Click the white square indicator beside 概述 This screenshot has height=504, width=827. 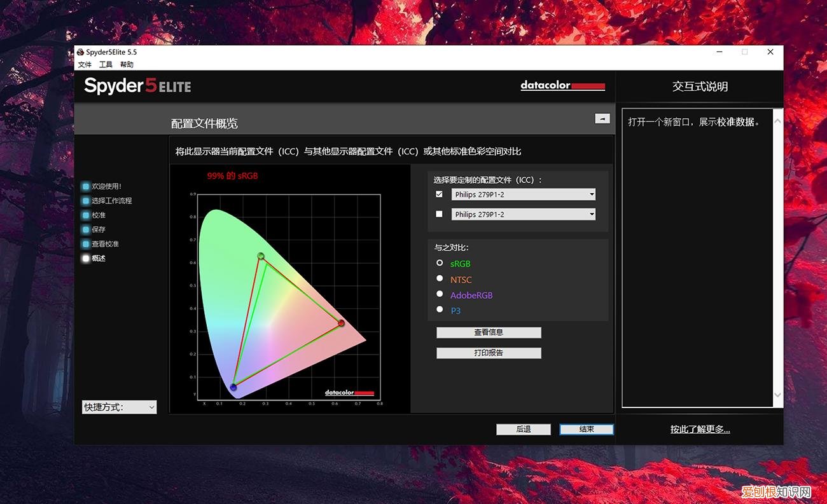[x=86, y=259]
